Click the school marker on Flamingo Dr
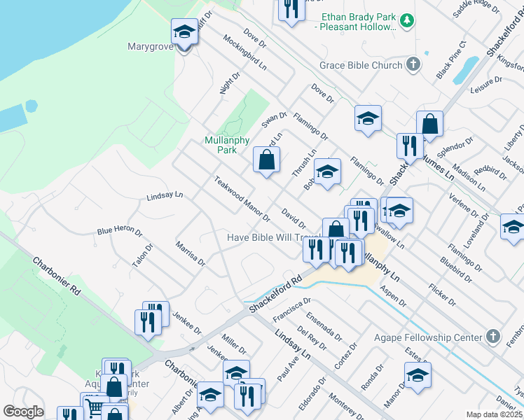Screen dimensions: 524x420 pos(367,118)
